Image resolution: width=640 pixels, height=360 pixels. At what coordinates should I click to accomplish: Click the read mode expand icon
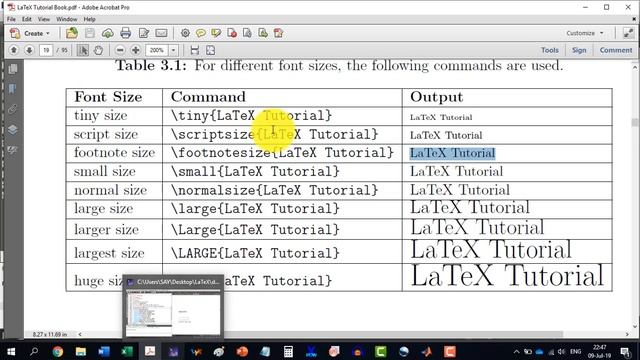tap(628, 33)
